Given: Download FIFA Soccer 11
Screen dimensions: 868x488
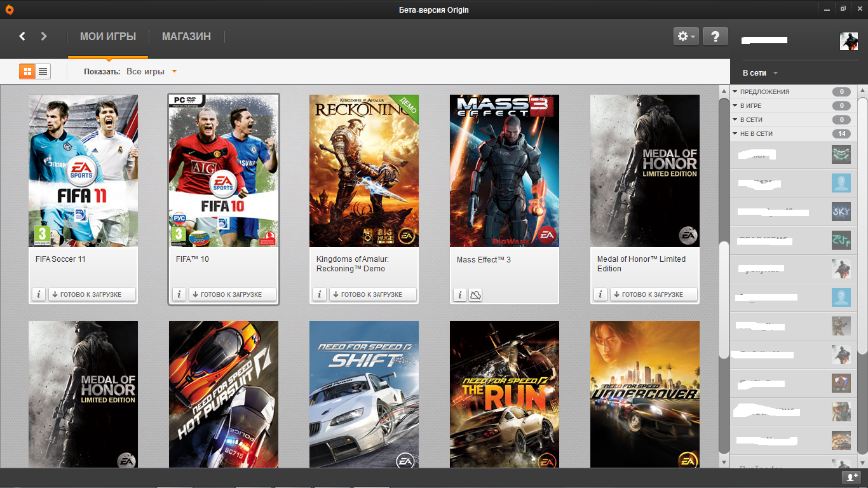Looking at the screenshot, I should (92, 294).
